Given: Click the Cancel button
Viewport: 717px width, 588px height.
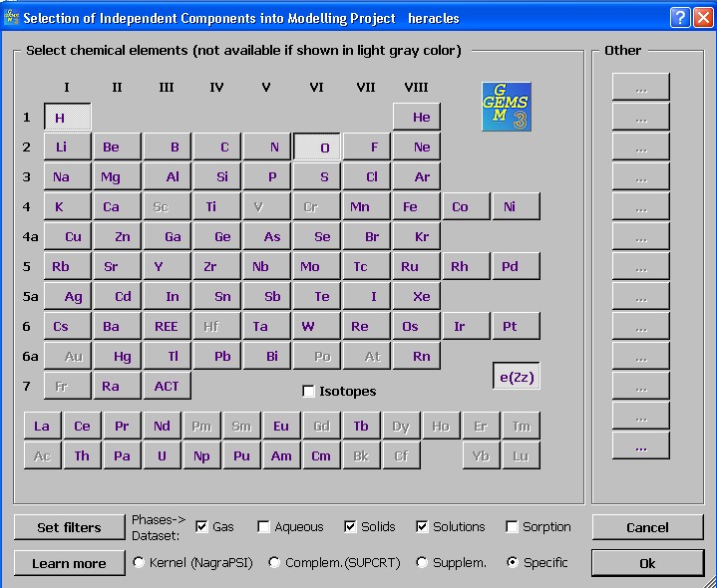Looking at the screenshot, I should [647, 527].
